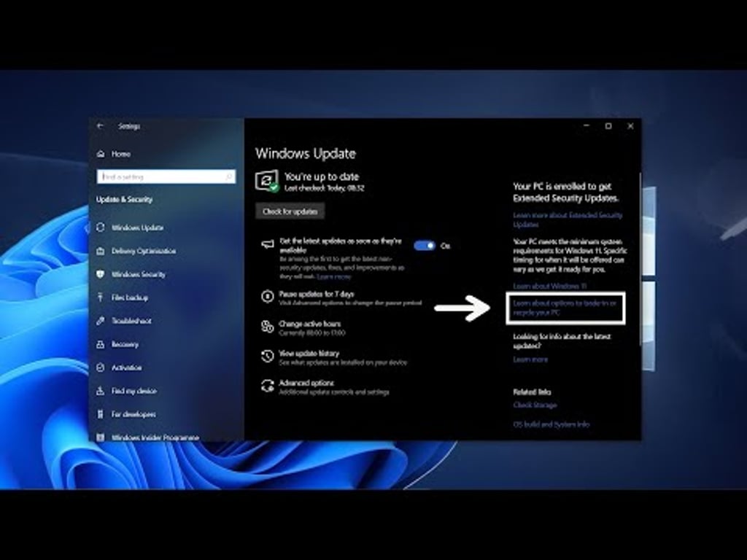Click the Files backup arrow icon
The width and height of the screenshot is (747, 560).
pos(101,297)
